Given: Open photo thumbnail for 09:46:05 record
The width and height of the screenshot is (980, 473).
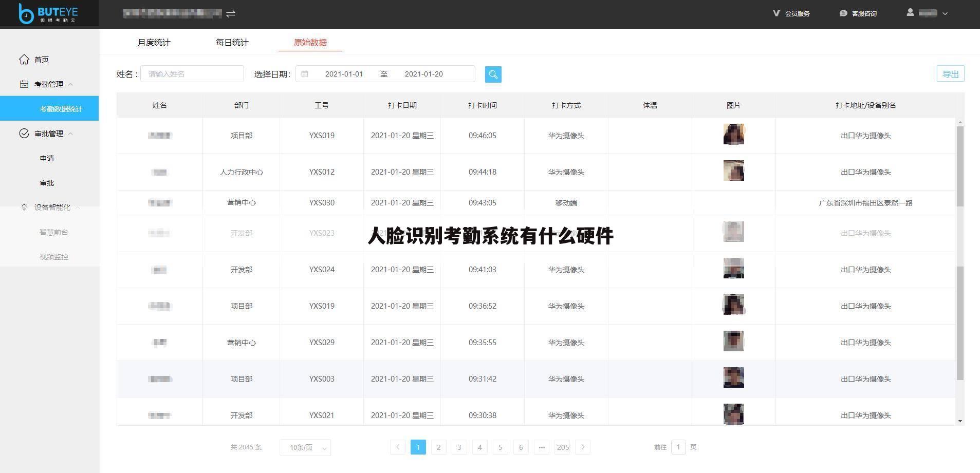Looking at the screenshot, I should coord(733,134).
